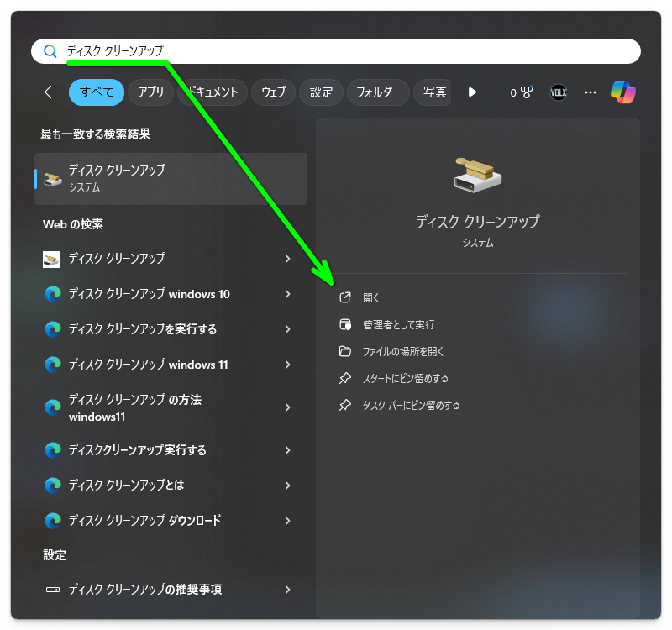Click Edge icon beside ディスク クリーンアップを実行する
Viewport: 672px width, 630px height.
(53, 329)
